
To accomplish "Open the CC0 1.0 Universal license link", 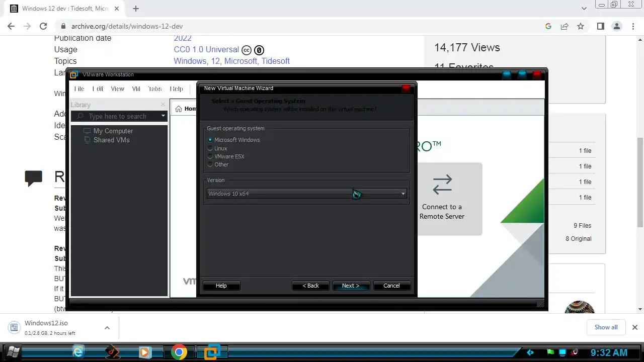I will click(x=206, y=49).
